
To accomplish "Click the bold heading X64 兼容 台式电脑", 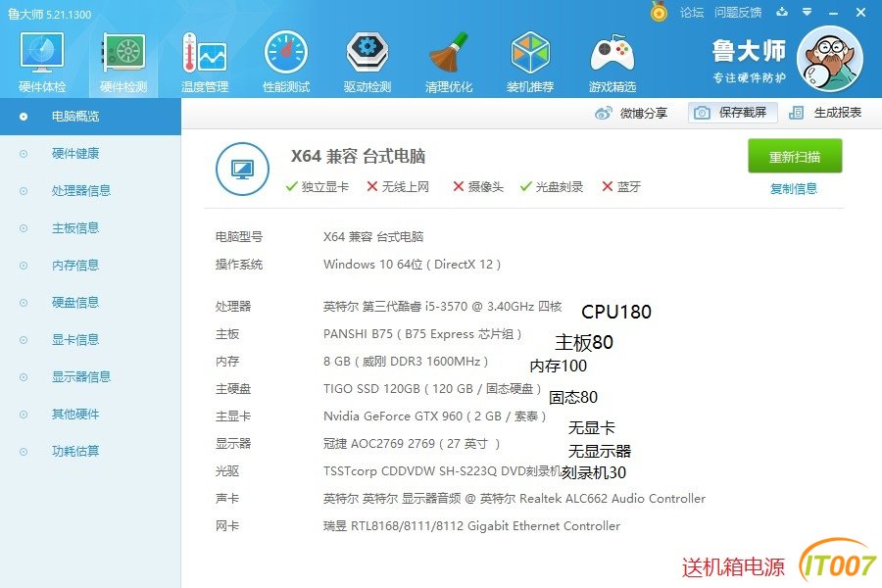I will pyautogui.click(x=358, y=156).
